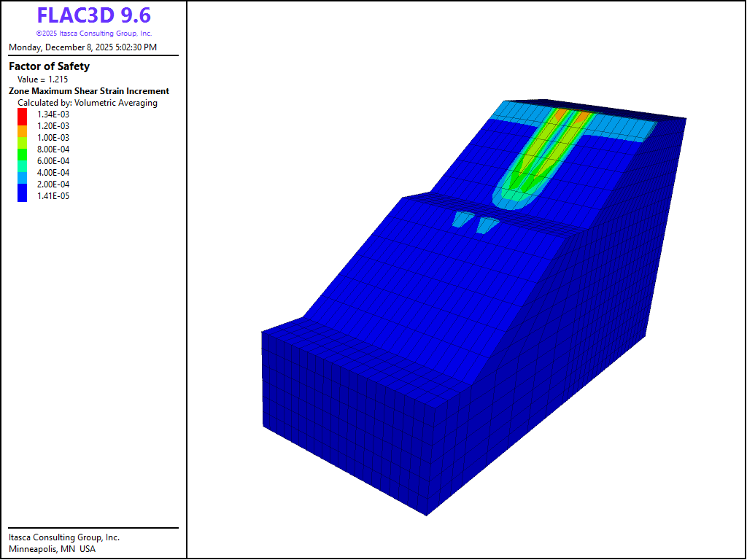This screenshot has width=747, height=560.
Task: Click the 1.34E-03 legend value
Action: click(x=53, y=114)
